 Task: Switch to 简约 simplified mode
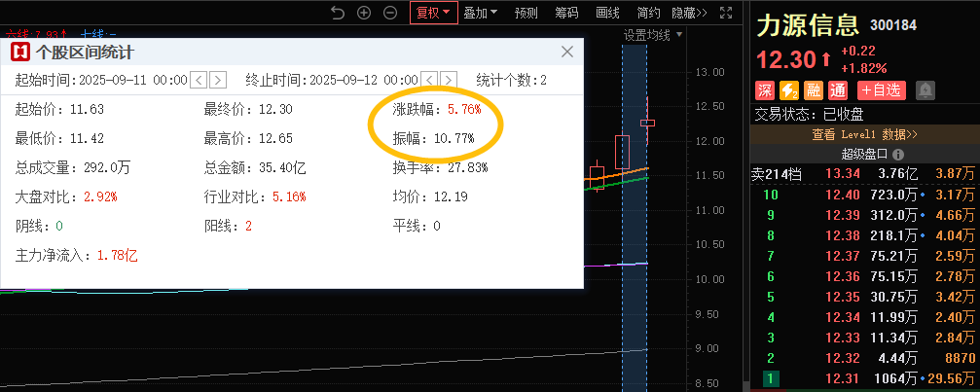pos(648,13)
